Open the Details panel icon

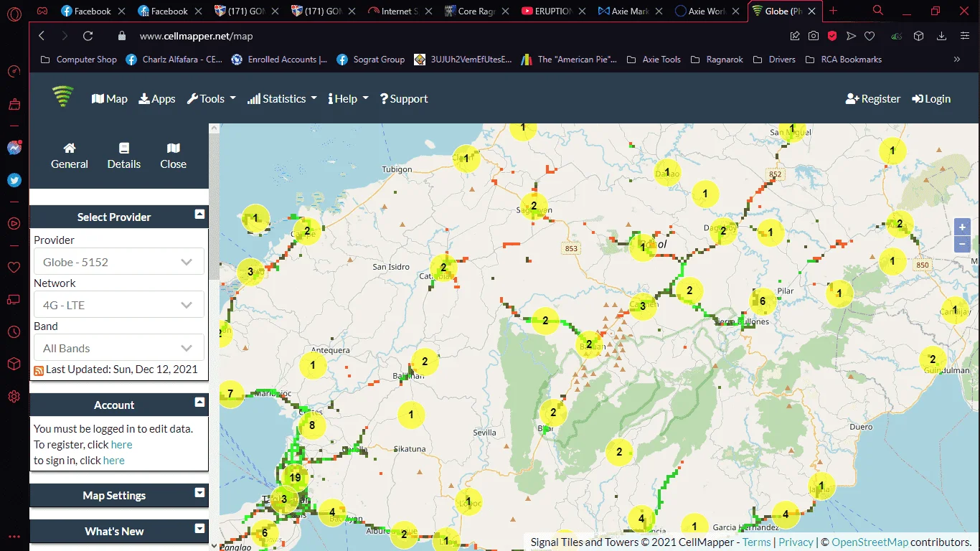click(124, 156)
